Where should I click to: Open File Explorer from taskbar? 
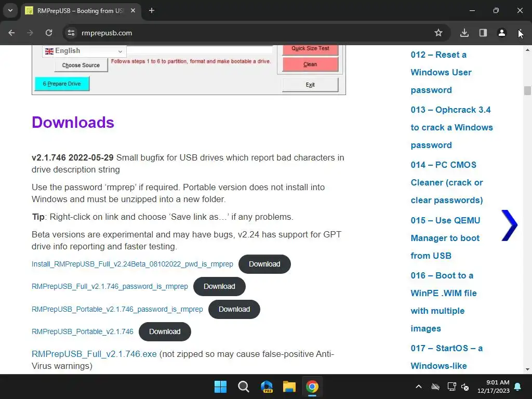[289, 387]
